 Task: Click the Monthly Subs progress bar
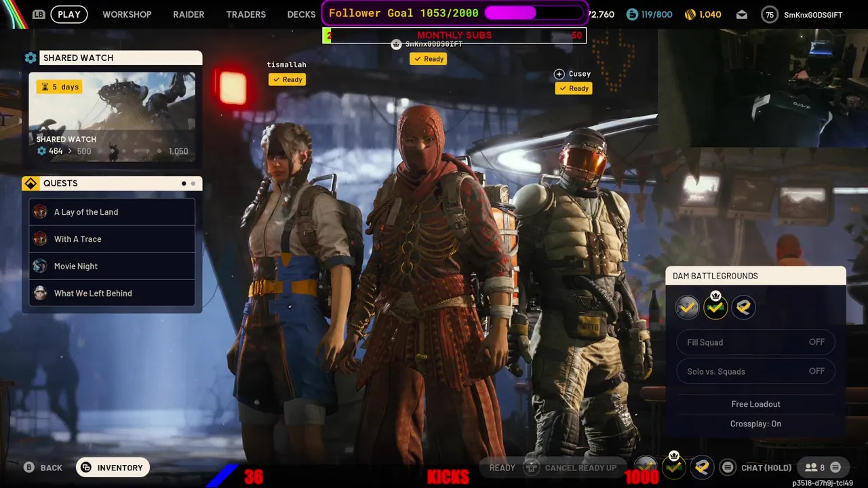tap(454, 35)
